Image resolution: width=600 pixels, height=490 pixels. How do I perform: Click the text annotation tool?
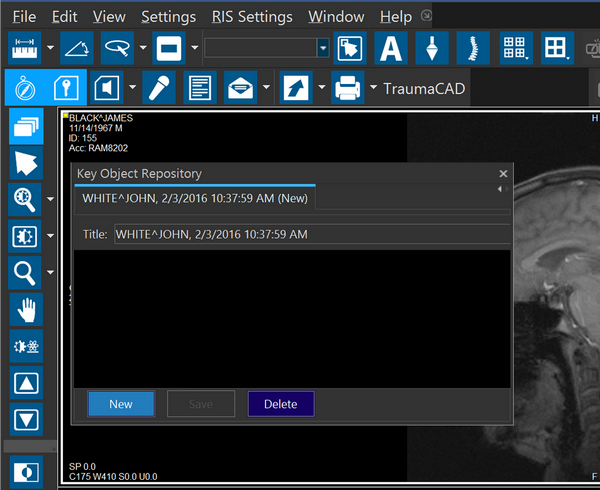pyautogui.click(x=391, y=48)
